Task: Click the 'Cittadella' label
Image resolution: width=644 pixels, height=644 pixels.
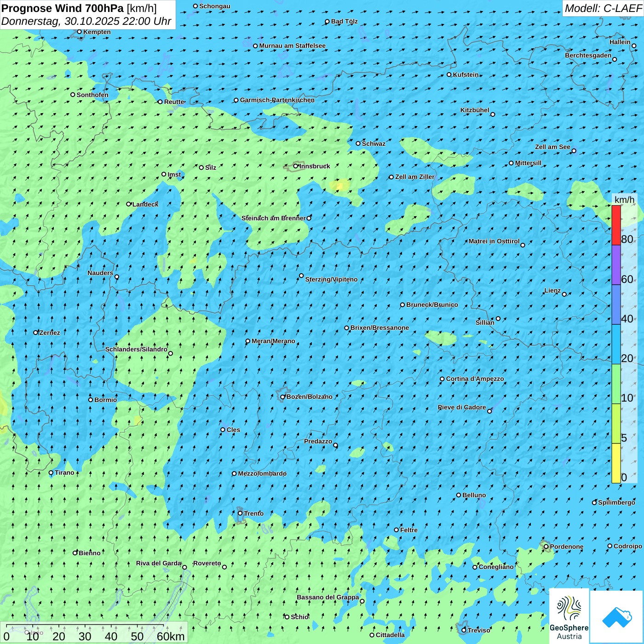Action: pos(391,635)
